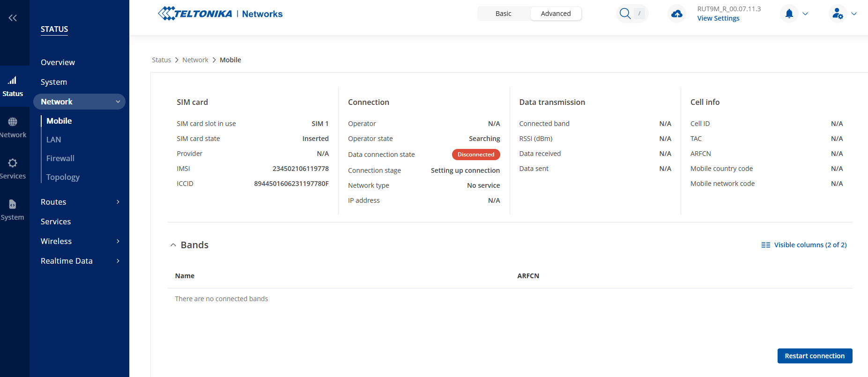Click the 'No service' network type value
Image resolution: width=868 pixels, height=377 pixels.
pyautogui.click(x=483, y=185)
